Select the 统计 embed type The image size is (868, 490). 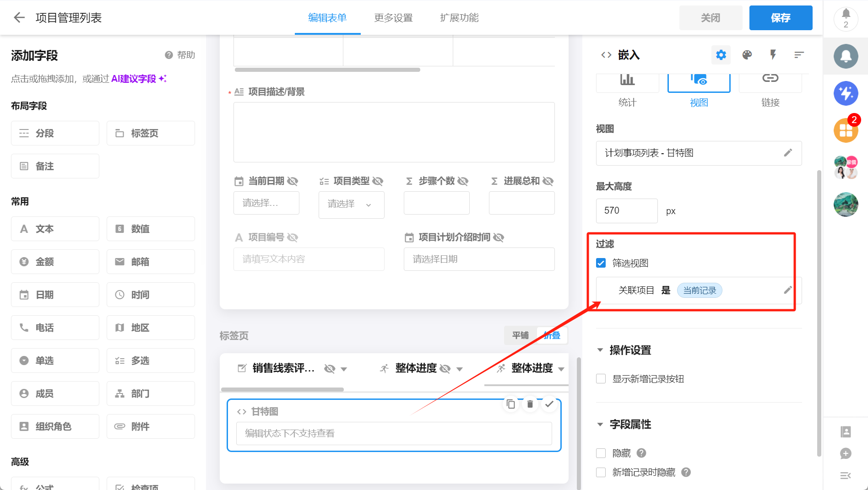click(x=627, y=90)
